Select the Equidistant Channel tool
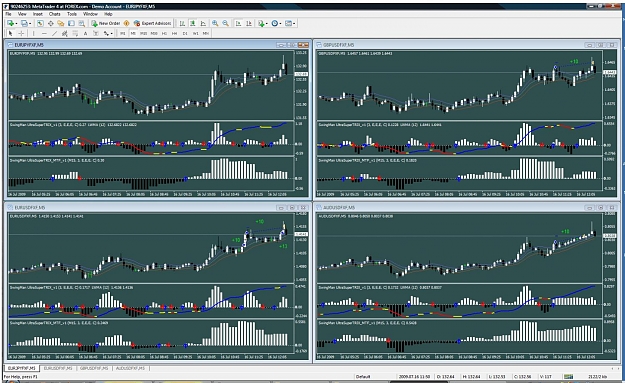This screenshot has height=383, width=625. tap(64, 33)
